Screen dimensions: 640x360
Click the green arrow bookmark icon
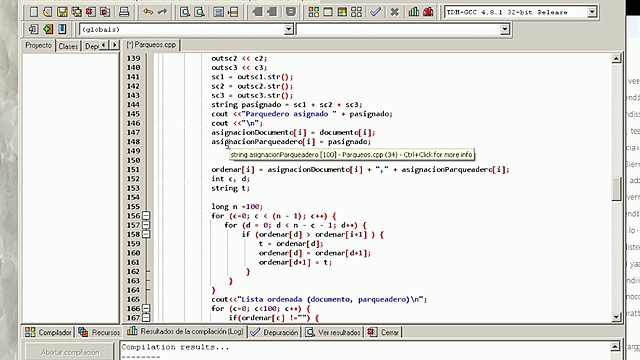point(48,29)
